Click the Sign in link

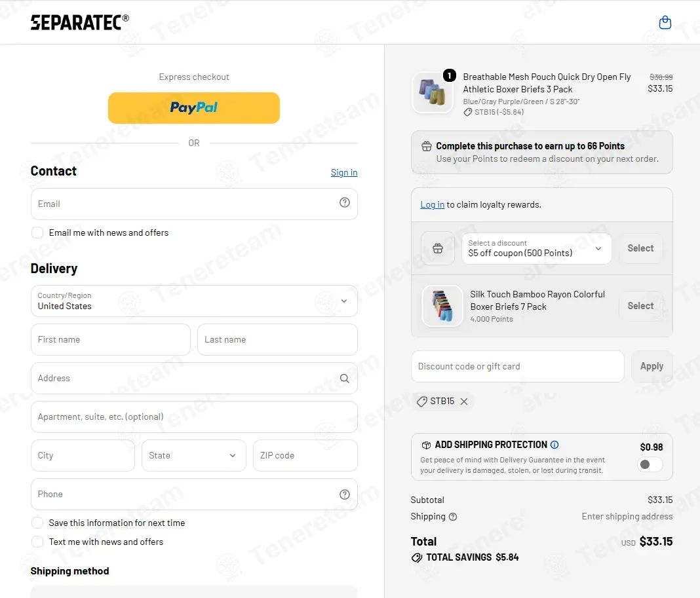click(344, 172)
